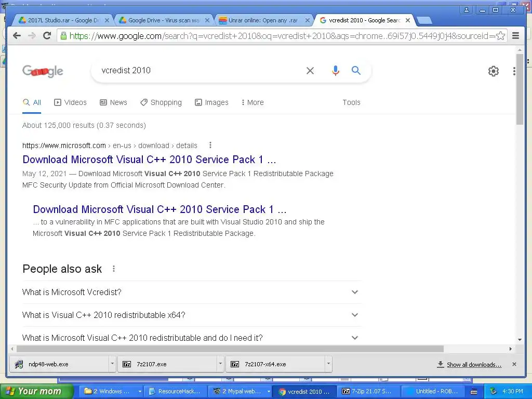Go back with the browser back arrow
Viewport: 532px width, 399px height.
click(x=17, y=36)
